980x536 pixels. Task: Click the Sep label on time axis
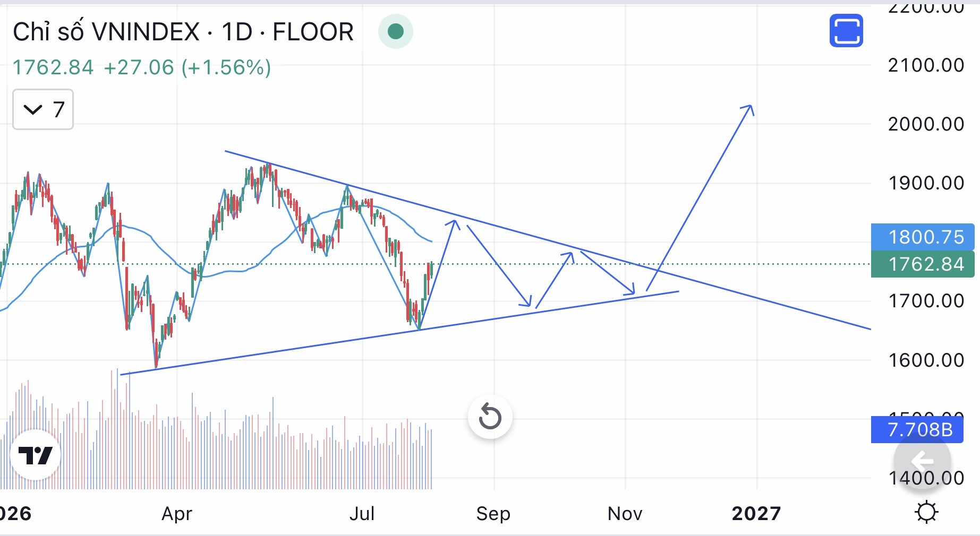coord(493,513)
